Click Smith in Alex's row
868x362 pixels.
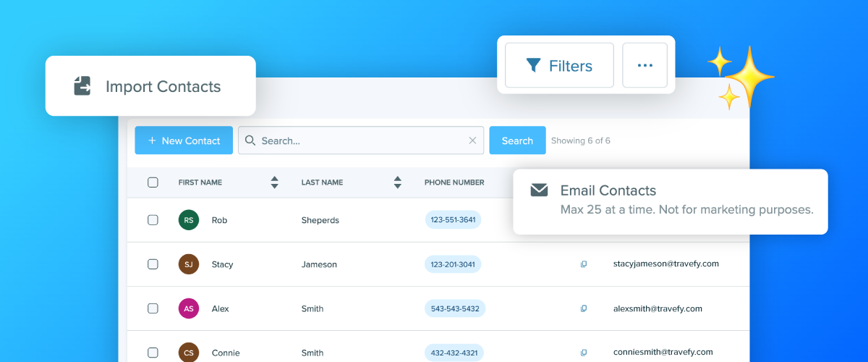click(312, 308)
